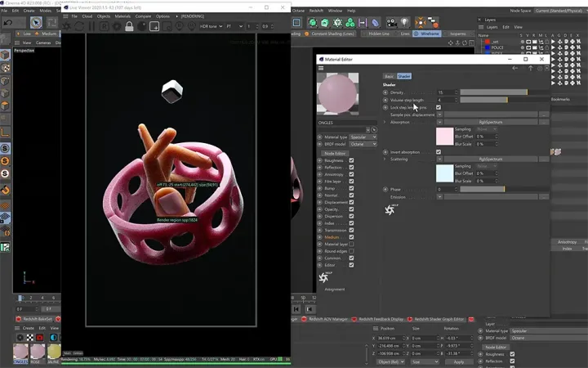Click the Octane help pinwheel icon under Emission

pyautogui.click(x=390, y=209)
